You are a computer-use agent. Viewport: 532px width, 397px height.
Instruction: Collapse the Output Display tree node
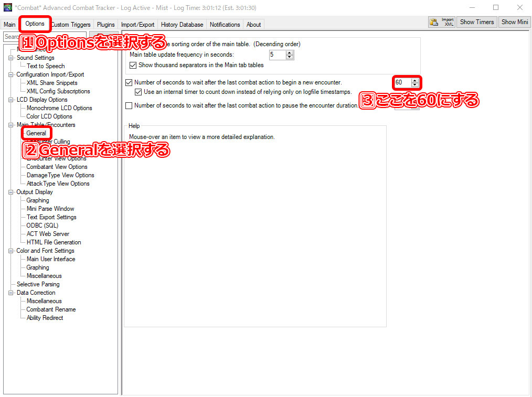point(10,192)
